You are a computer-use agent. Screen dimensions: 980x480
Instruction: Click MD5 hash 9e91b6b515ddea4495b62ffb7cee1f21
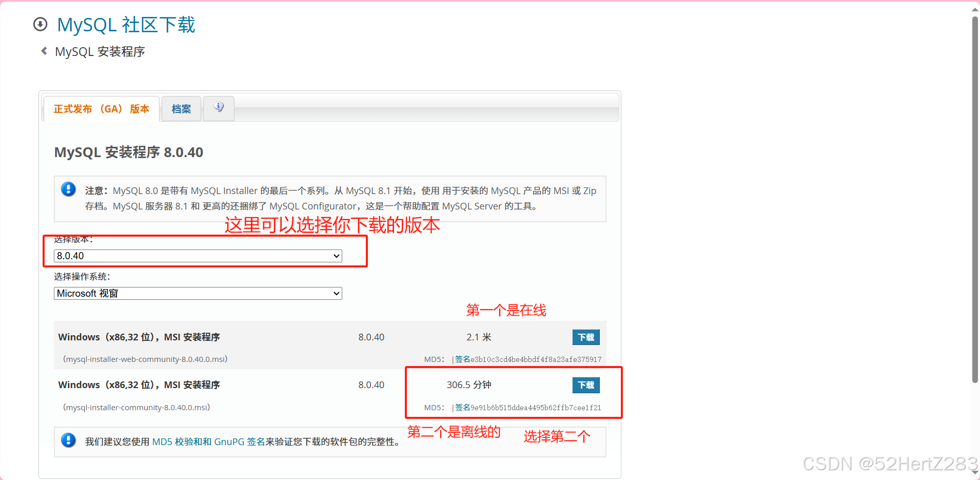[536, 408]
